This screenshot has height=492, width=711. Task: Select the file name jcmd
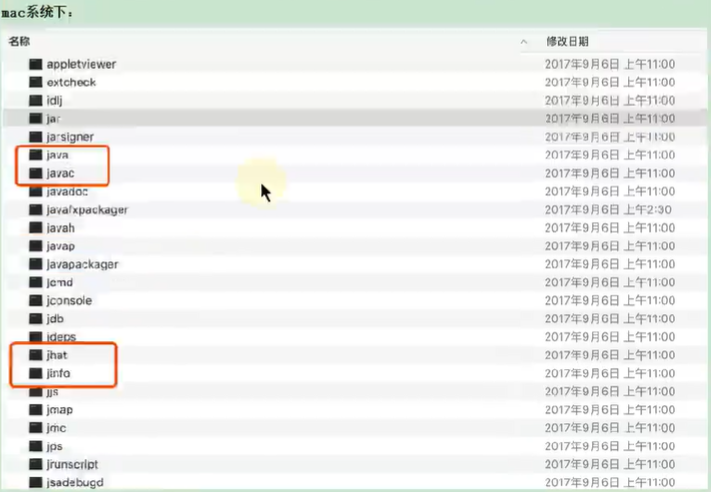[60, 282]
